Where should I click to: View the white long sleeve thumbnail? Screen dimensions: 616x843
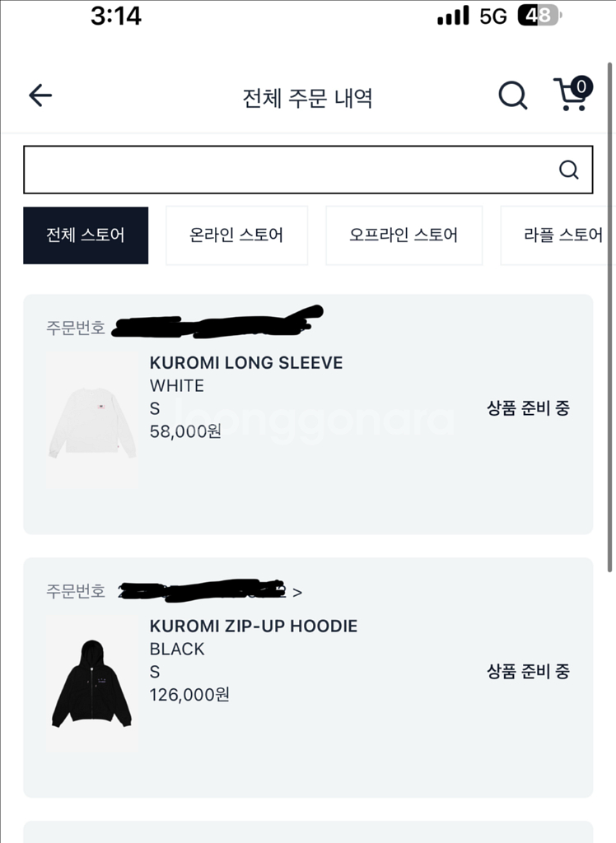[92, 421]
